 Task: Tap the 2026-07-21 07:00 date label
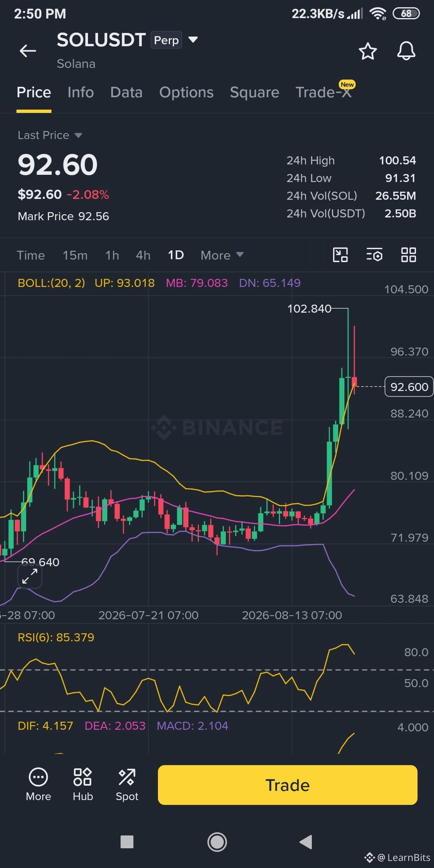pos(148,615)
